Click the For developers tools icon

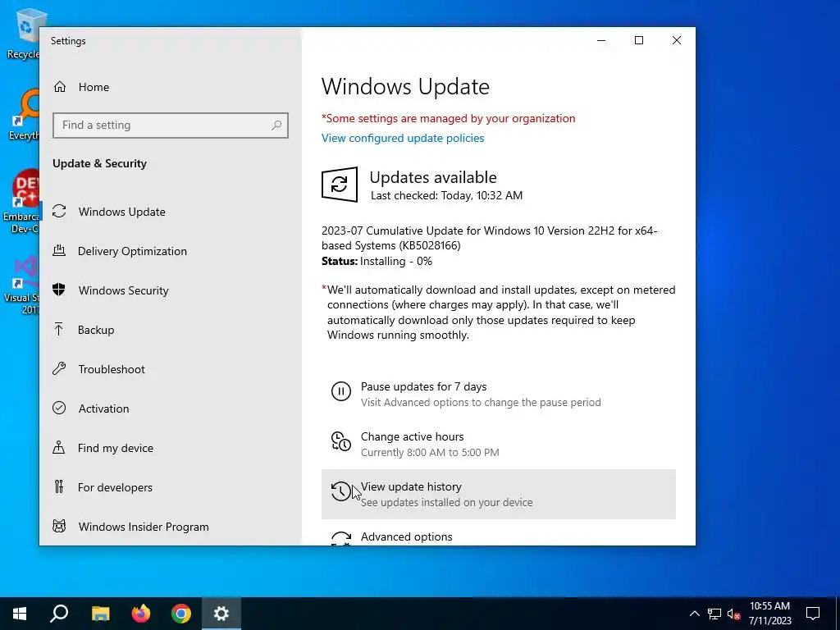[x=59, y=487]
